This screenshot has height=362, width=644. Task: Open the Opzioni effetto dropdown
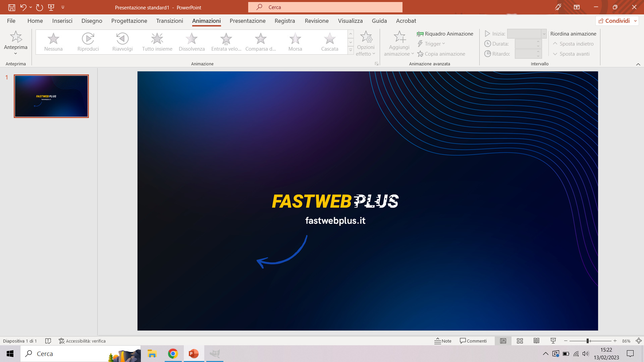[x=366, y=42]
